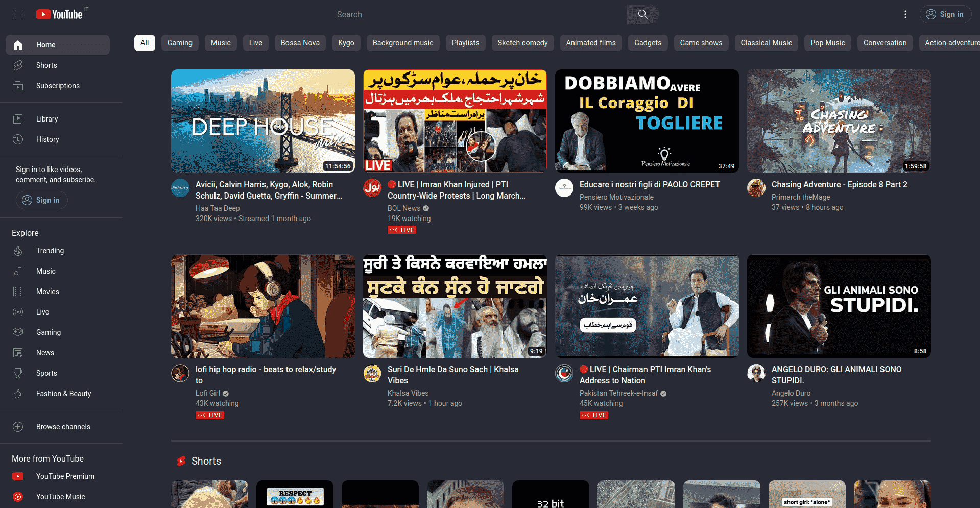The image size is (980, 508).
Task: Open Shorts from the sidebar
Action: (x=46, y=65)
